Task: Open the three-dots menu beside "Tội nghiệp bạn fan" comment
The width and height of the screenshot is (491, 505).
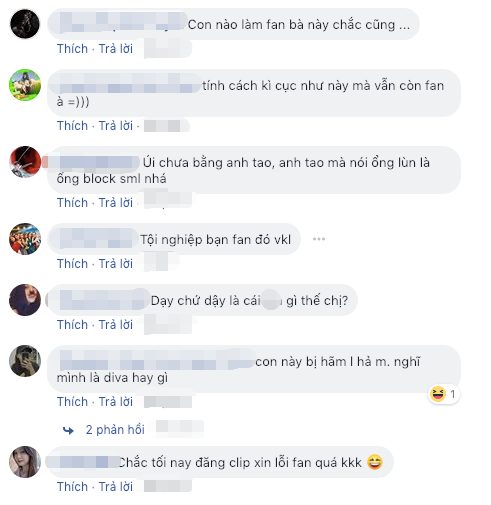Action: pos(319,239)
